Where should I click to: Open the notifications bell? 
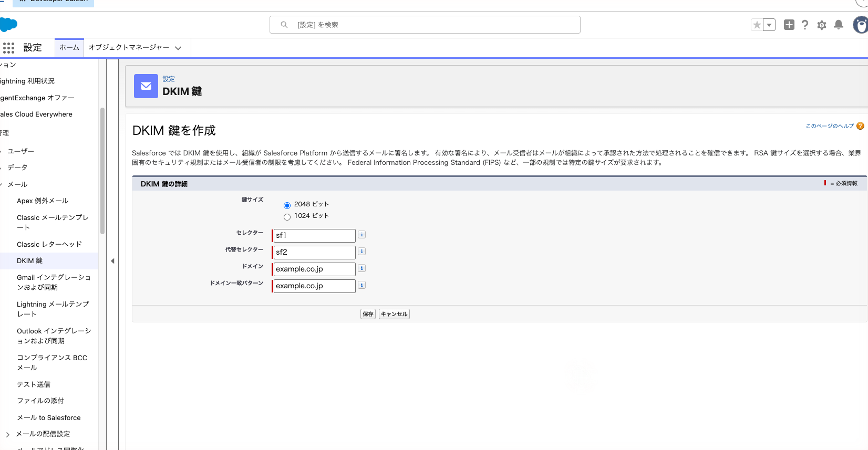[839, 25]
